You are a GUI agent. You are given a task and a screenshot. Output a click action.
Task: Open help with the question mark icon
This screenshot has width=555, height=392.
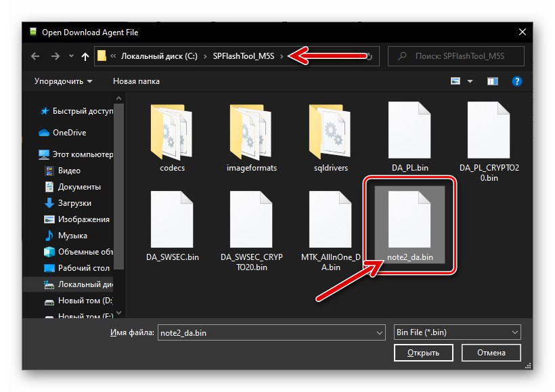[x=517, y=81]
